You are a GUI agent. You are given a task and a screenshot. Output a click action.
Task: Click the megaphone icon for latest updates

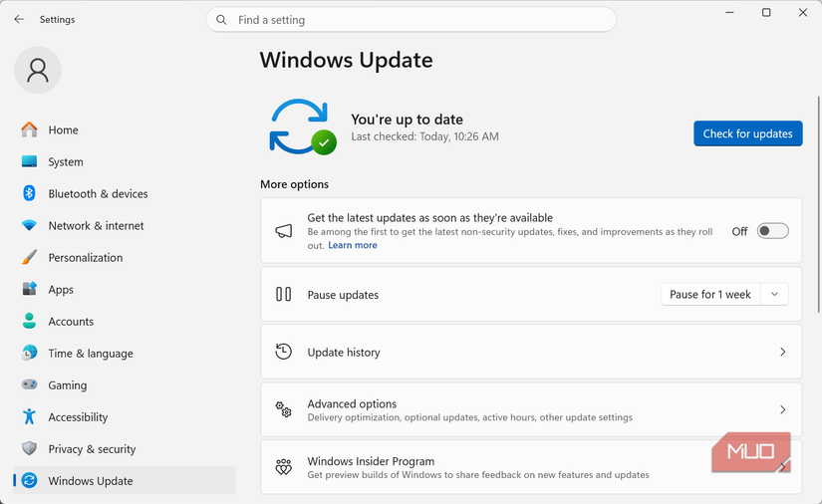(x=284, y=230)
